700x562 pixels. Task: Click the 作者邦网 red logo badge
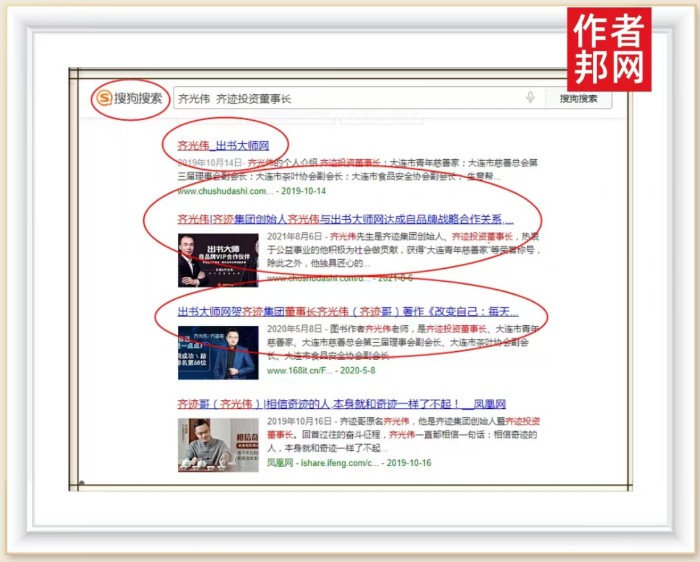(x=609, y=50)
